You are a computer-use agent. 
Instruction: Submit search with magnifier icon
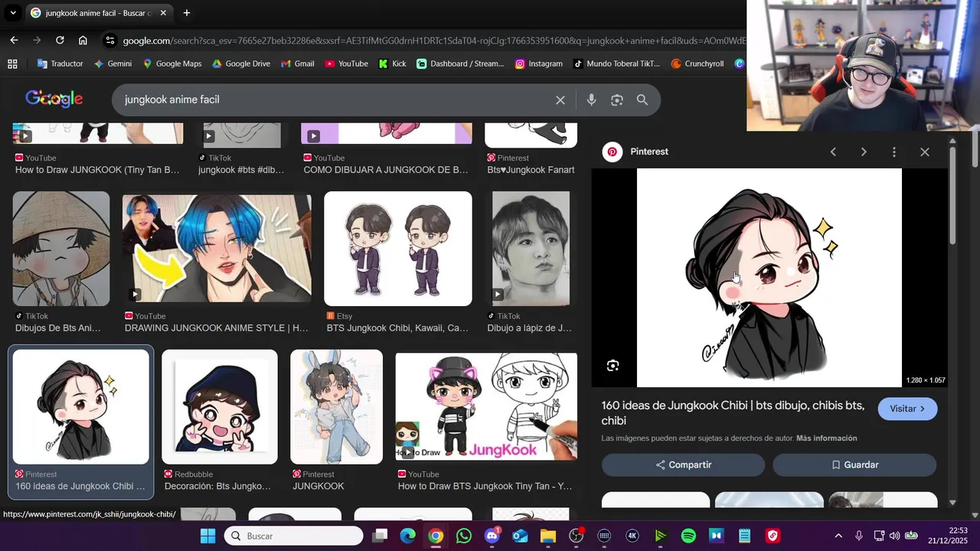click(x=642, y=100)
